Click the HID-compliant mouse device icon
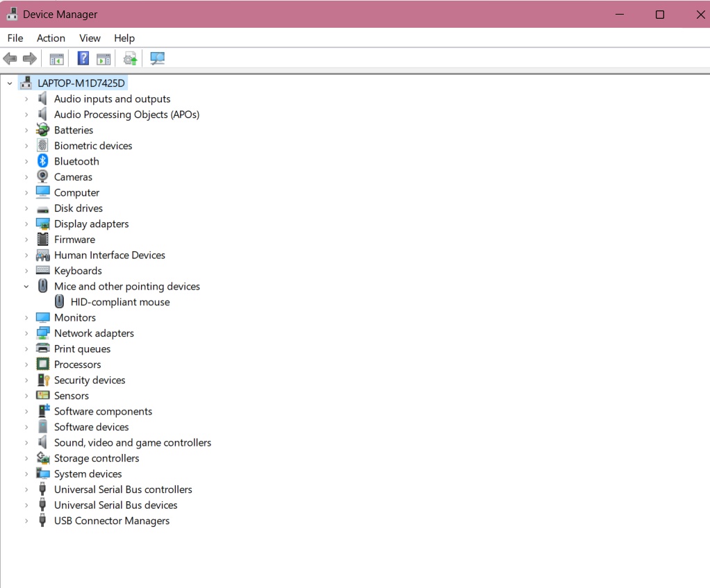 tap(59, 301)
